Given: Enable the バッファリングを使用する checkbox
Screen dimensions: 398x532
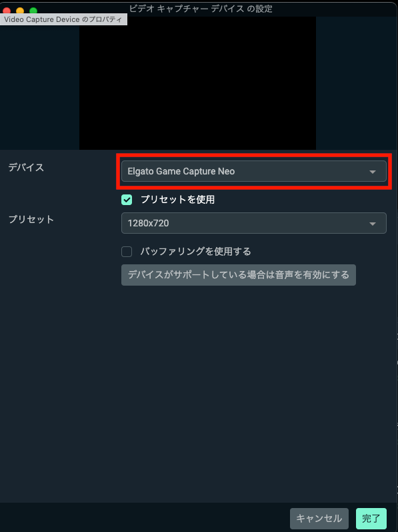Looking at the screenshot, I should coord(127,252).
